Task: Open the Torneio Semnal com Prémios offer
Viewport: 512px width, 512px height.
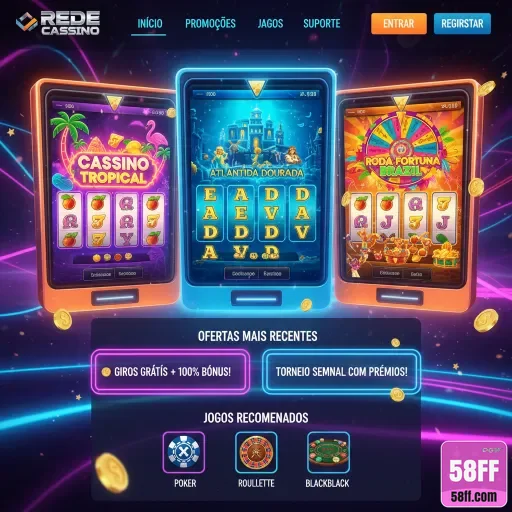Action: tap(341, 372)
